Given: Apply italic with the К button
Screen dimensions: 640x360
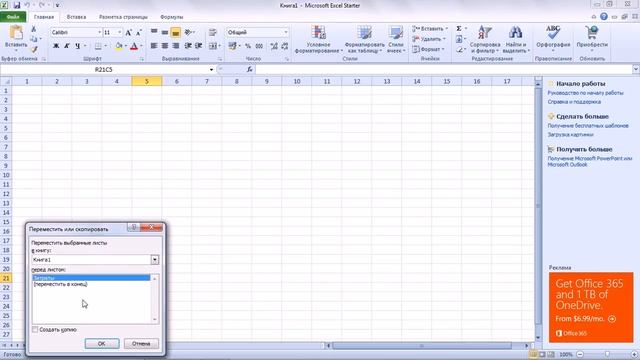Looking at the screenshot, I should point(67,46).
